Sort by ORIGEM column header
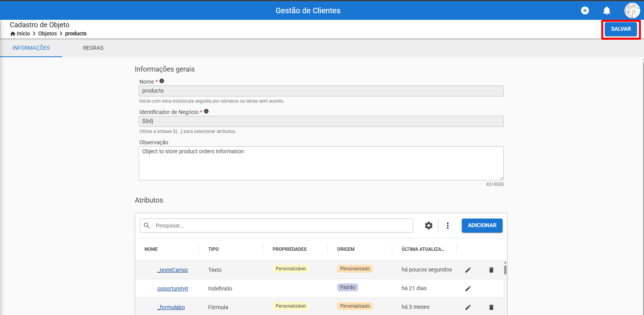Image resolution: width=644 pixels, height=315 pixels. [x=346, y=249]
